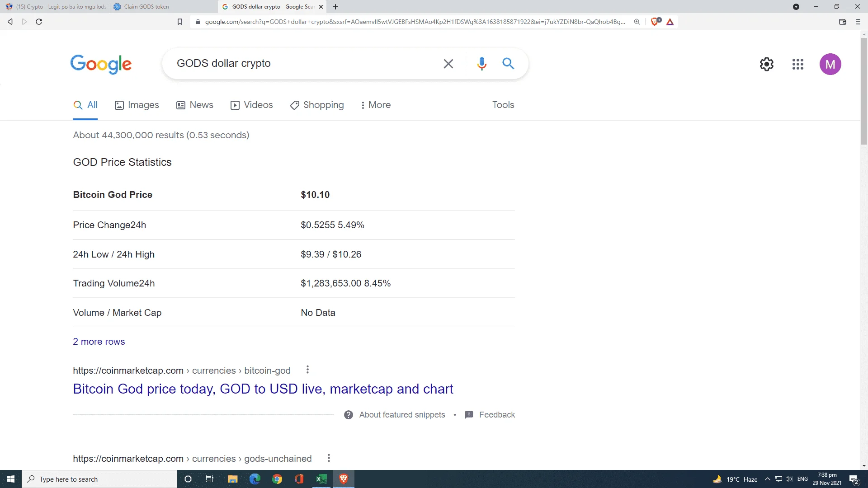Select the All results tab
The height and width of the screenshot is (488, 868).
pyautogui.click(x=85, y=105)
